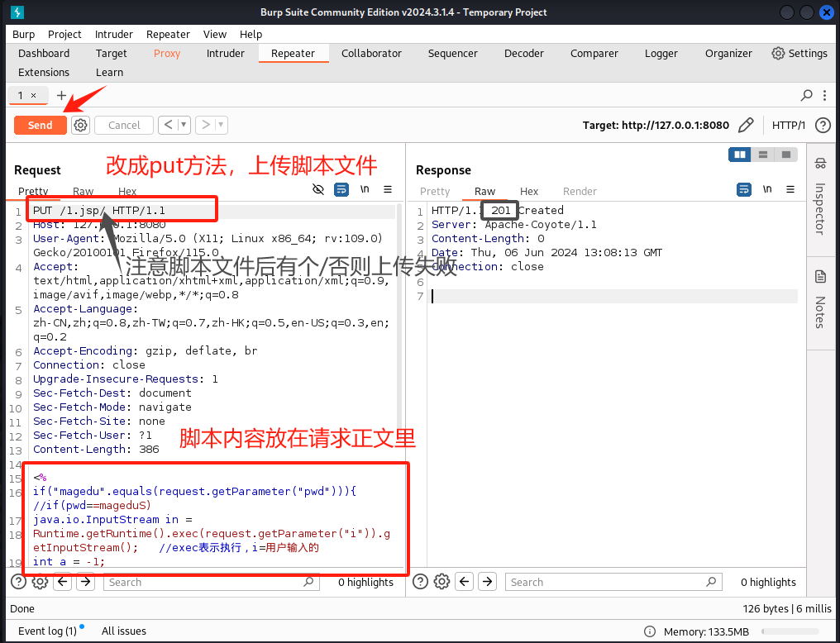
Task: Toggle line wrap in Response pane
Action: click(x=744, y=189)
